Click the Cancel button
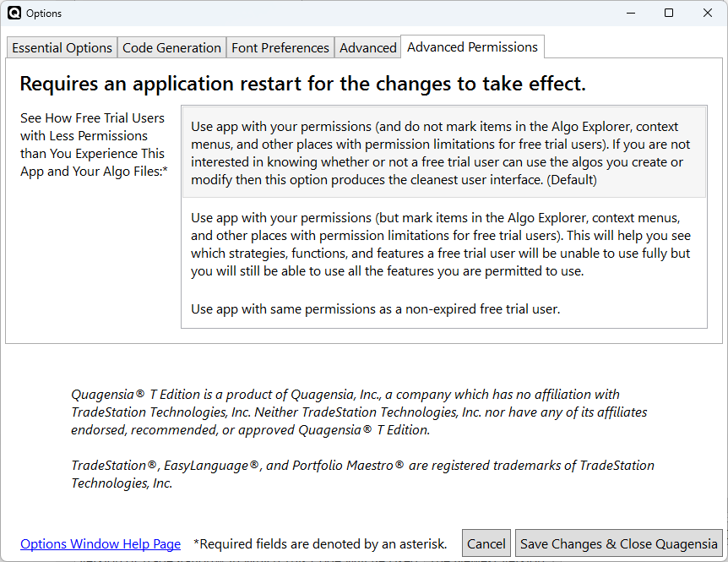This screenshot has width=728, height=562. (486, 543)
